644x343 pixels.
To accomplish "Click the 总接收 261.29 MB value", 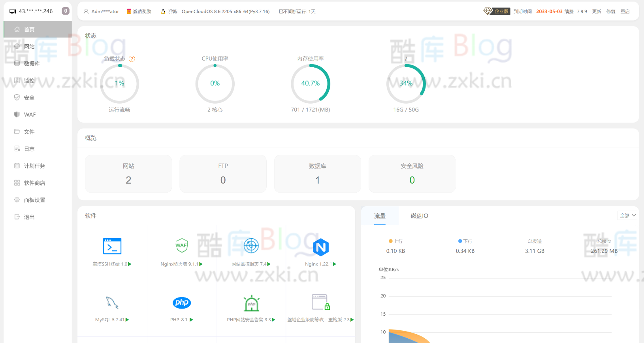I will [604, 251].
